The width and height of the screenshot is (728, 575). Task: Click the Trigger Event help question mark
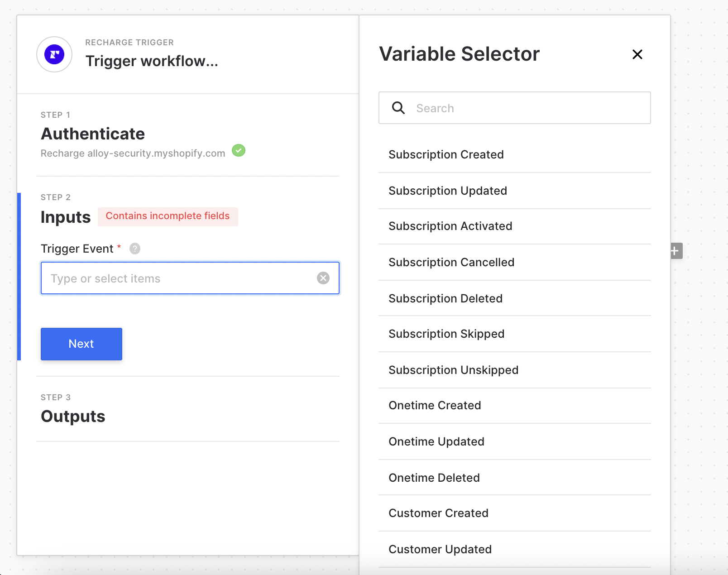pos(135,249)
